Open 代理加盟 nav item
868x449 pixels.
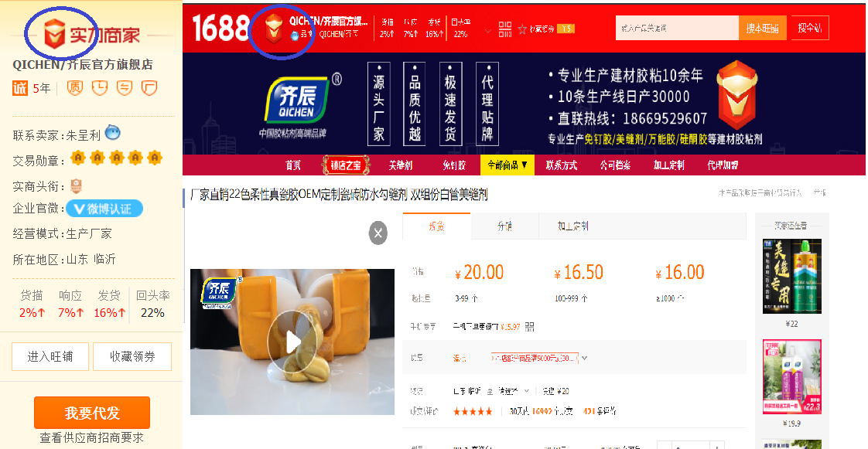coord(723,165)
